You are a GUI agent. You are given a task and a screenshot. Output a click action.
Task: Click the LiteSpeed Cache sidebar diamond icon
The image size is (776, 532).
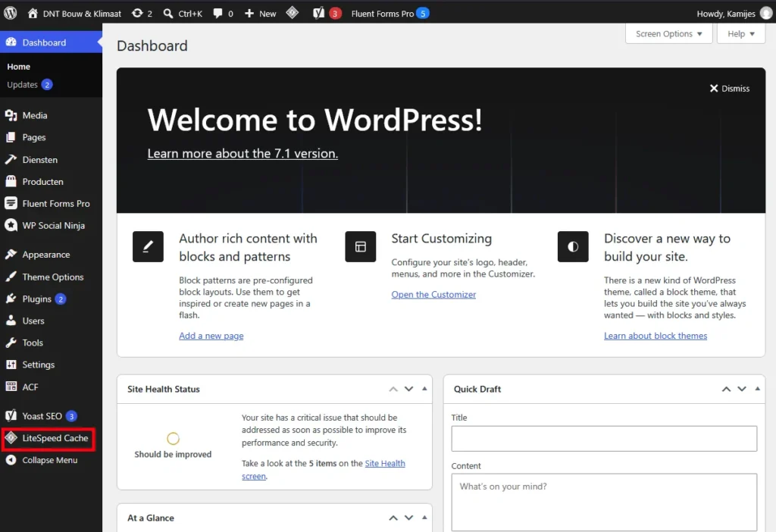coord(11,437)
